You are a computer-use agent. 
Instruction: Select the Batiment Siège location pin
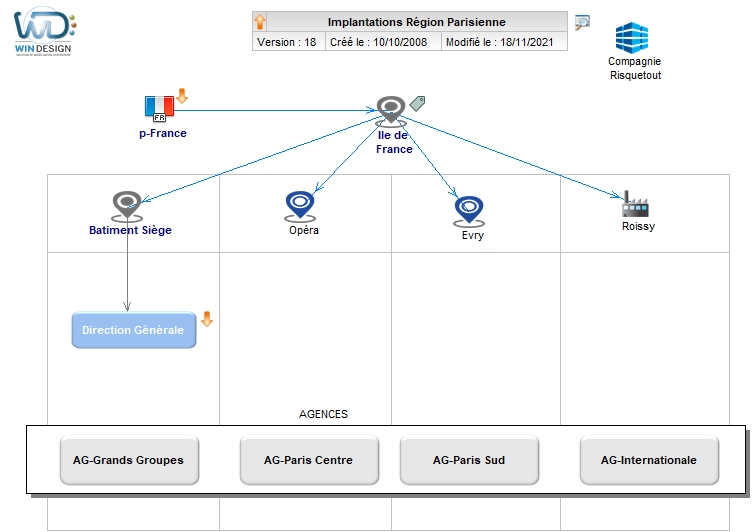127,206
